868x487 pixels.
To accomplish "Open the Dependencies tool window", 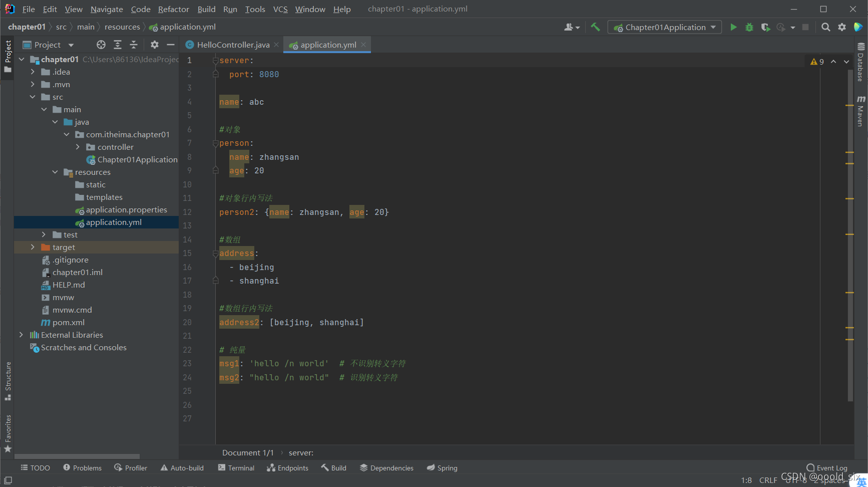I will coord(386,468).
